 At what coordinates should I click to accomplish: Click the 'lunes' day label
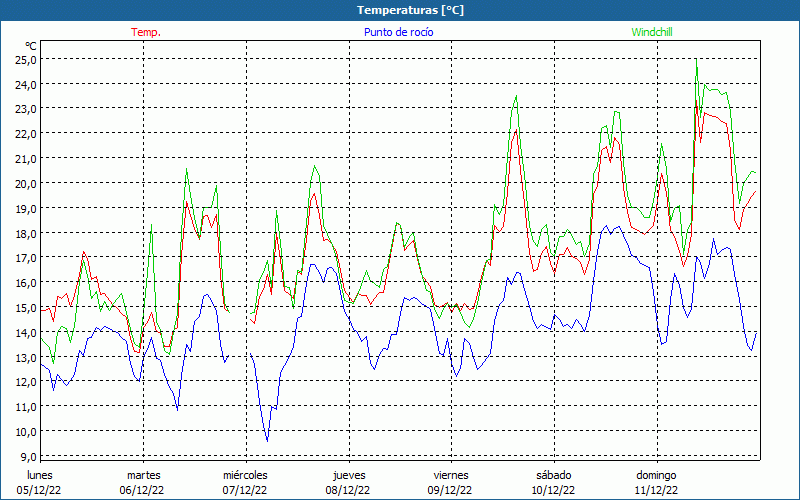click(40, 475)
